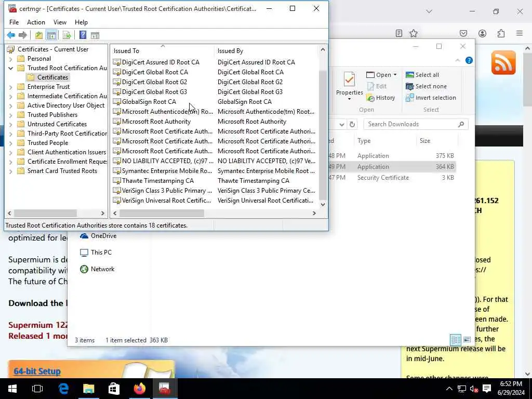Click the Up One Level folder icon

(x=38, y=35)
